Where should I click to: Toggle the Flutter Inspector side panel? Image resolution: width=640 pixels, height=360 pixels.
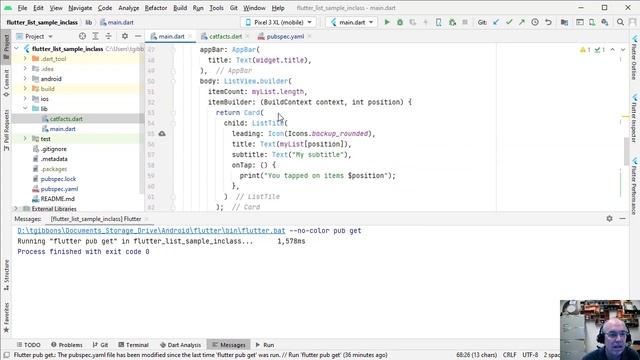pos(634,118)
